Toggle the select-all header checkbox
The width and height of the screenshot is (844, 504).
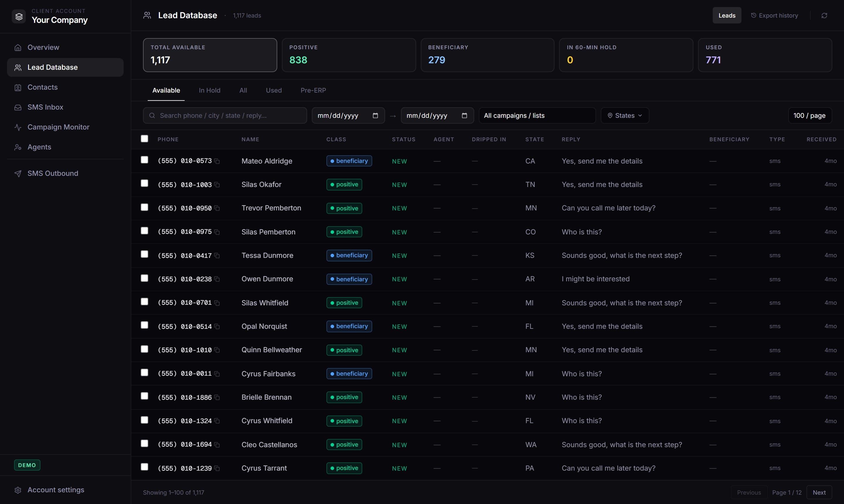pyautogui.click(x=144, y=139)
